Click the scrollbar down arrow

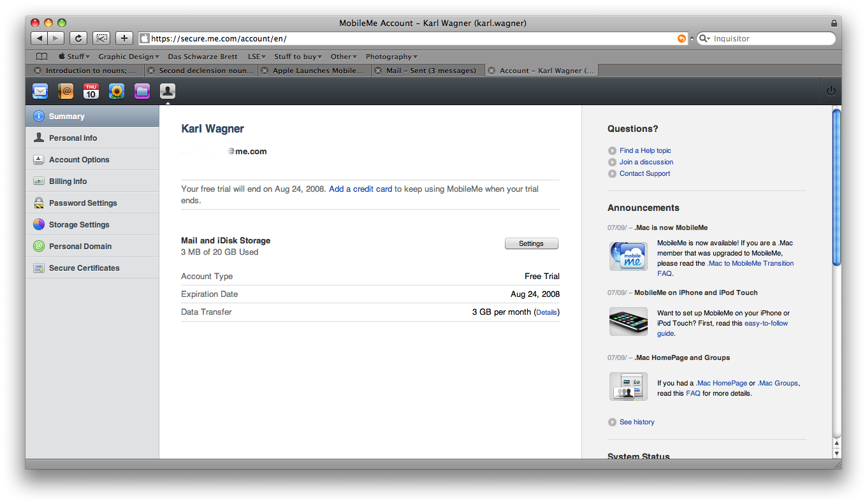click(836, 454)
